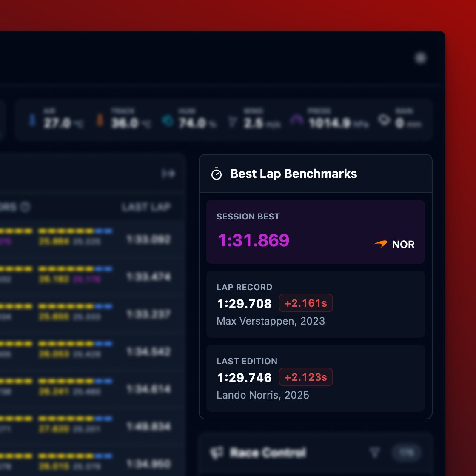Click the air temperature value 27.0

(57, 123)
